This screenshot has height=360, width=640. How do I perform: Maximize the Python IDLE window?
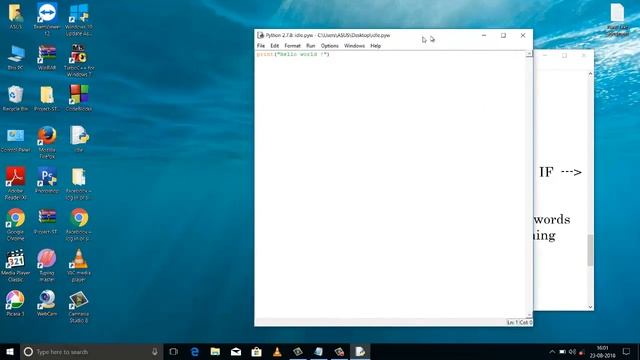(x=503, y=36)
